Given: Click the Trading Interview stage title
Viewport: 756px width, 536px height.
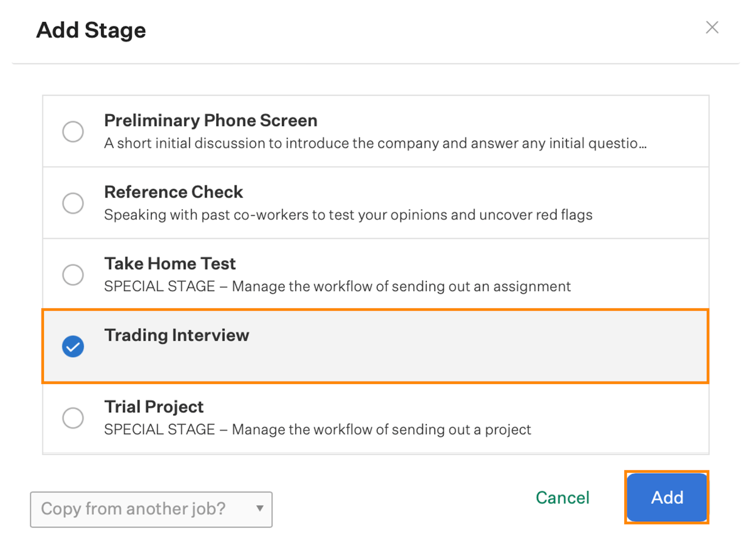Looking at the screenshot, I should 176,335.
